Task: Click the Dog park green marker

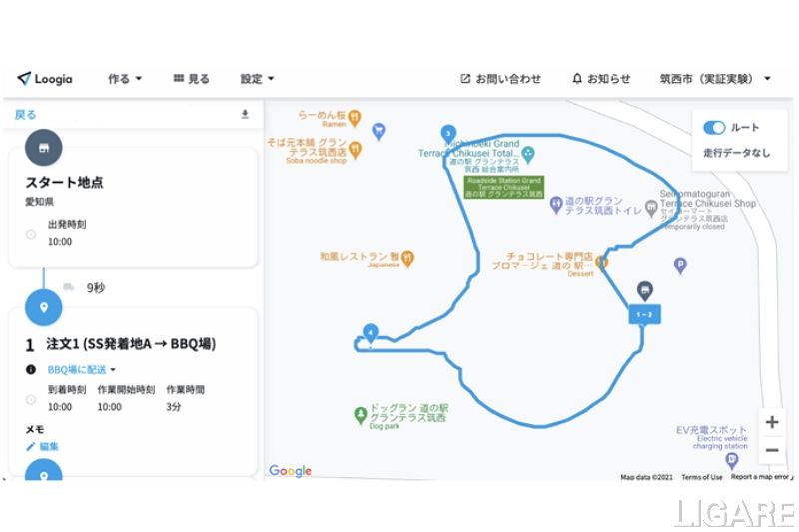Action: pyautogui.click(x=361, y=413)
